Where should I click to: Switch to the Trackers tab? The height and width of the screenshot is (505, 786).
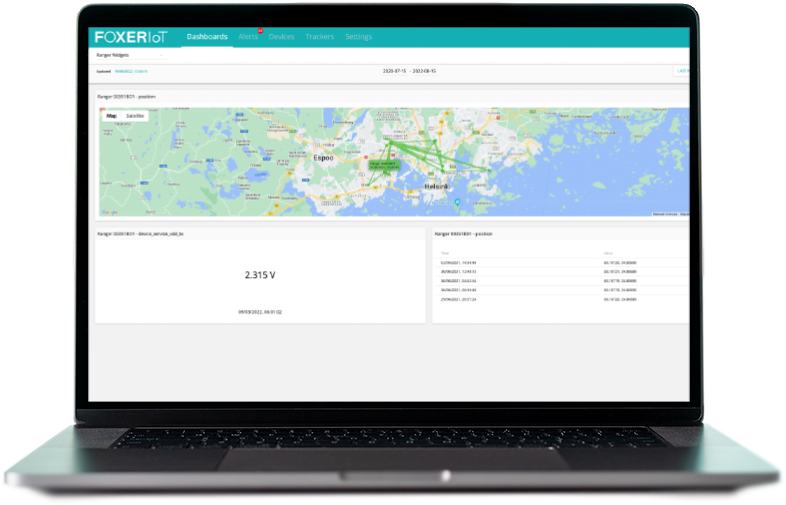(319, 37)
